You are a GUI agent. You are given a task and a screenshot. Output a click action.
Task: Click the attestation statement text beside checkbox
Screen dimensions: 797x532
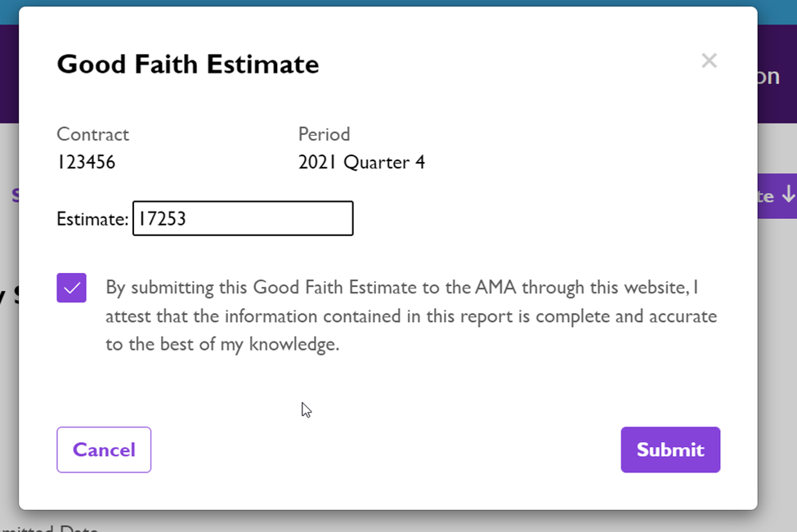click(411, 315)
